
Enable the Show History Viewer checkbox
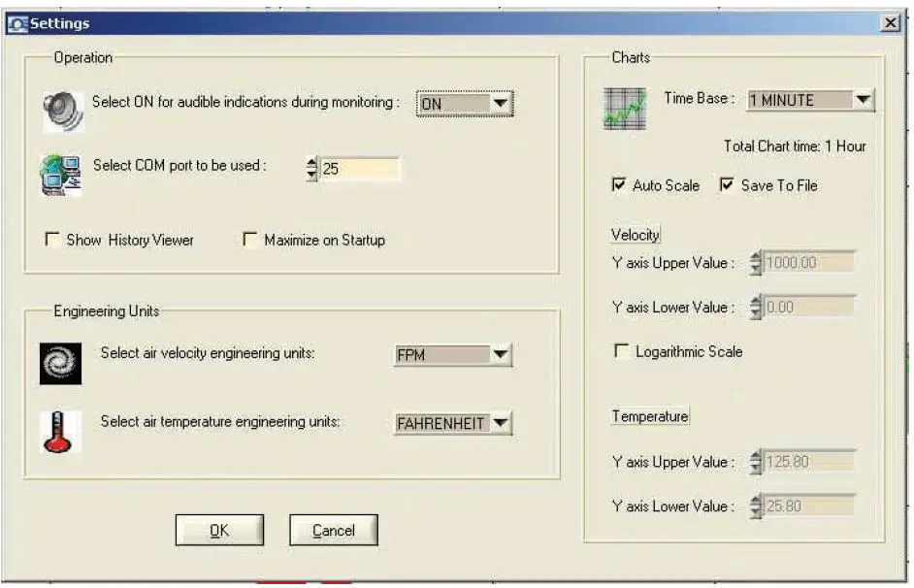pos(52,239)
